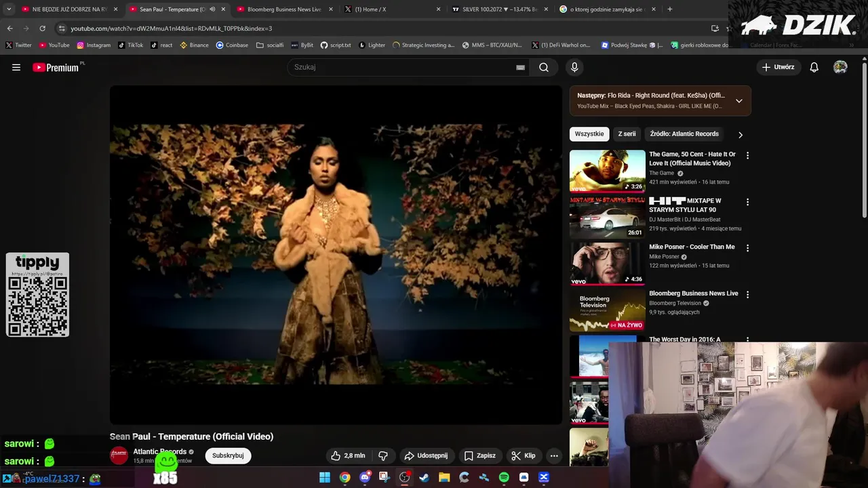Open Bloomberg Business News Live thumbnail

pyautogui.click(x=608, y=310)
